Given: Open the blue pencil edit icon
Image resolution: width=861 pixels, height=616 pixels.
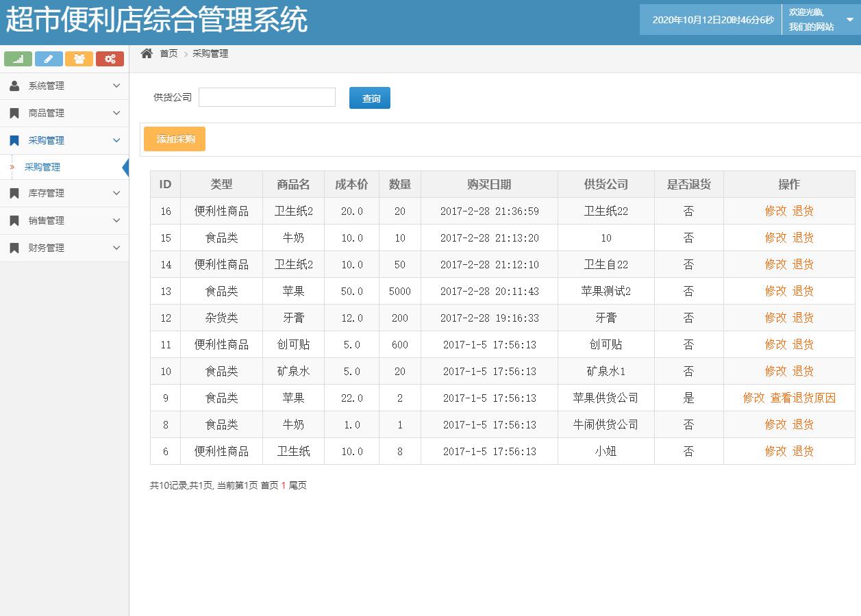Looking at the screenshot, I should (x=49, y=59).
